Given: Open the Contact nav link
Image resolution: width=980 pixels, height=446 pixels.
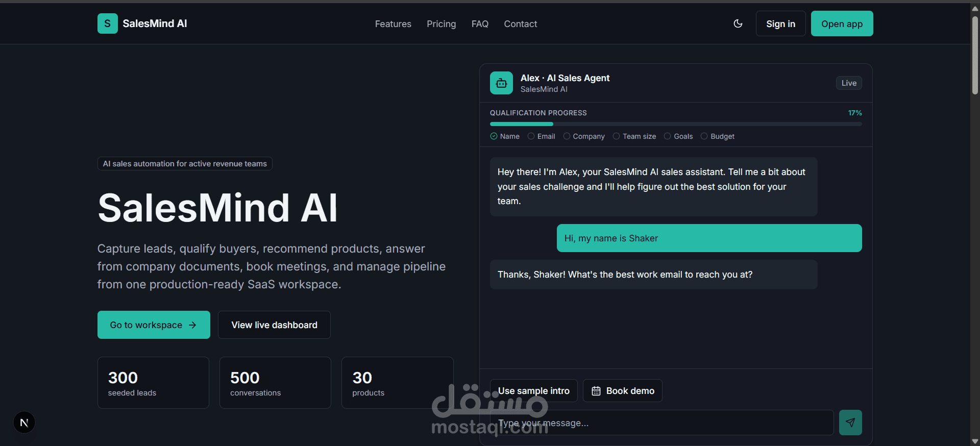Looking at the screenshot, I should coord(521,24).
